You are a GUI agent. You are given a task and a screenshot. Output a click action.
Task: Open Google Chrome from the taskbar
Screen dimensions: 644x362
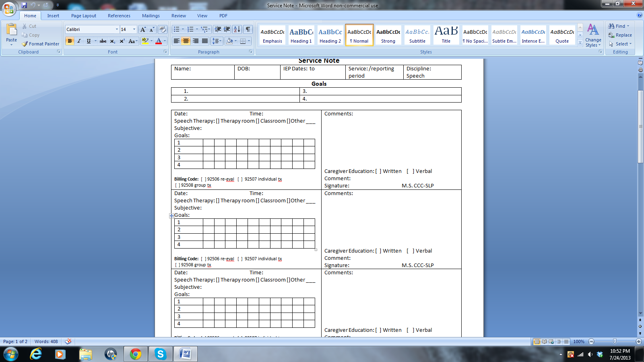(136, 354)
